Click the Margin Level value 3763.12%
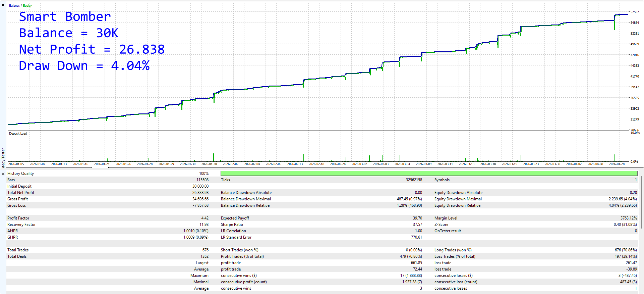This screenshot has height=294, width=644. coord(629,218)
